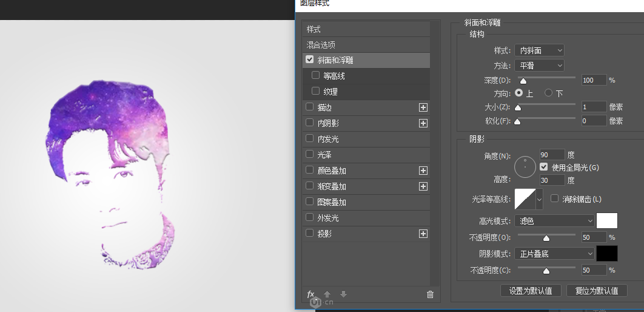Click the 大小 value field
The width and height of the screenshot is (644, 312).
(594, 107)
